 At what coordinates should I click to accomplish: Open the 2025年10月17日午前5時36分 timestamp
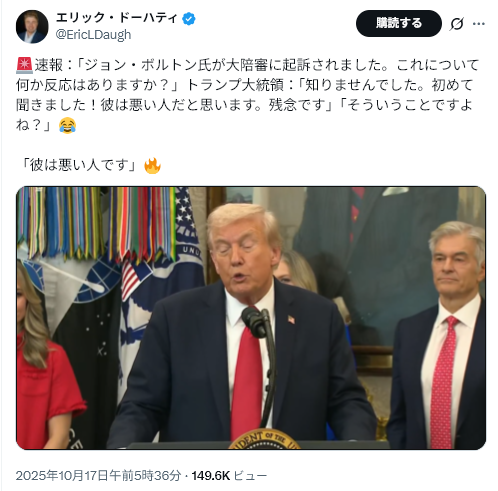click(98, 475)
